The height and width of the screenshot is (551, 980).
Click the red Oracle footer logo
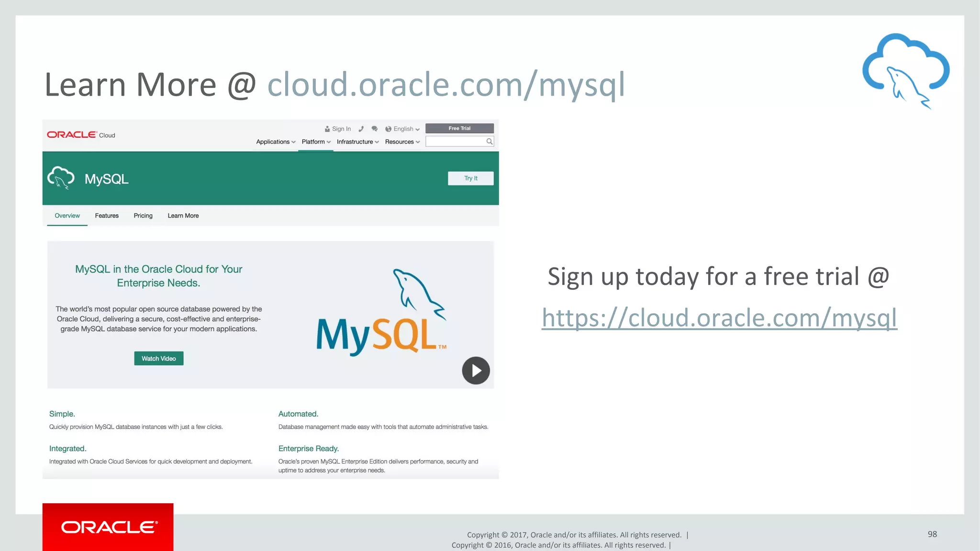(108, 527)
